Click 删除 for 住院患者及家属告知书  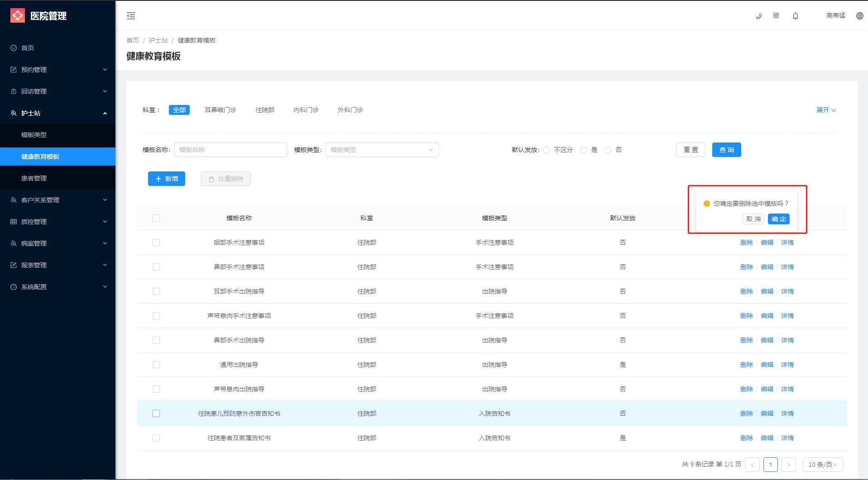click(x=747, y=438)
